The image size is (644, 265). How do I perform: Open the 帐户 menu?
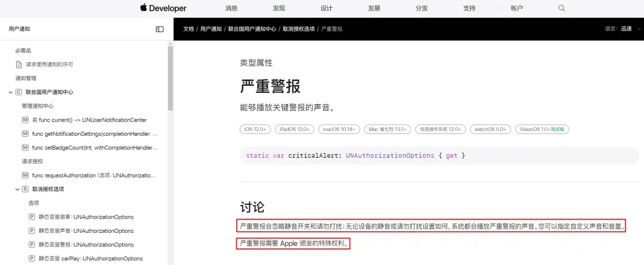(x=516, y=8)
